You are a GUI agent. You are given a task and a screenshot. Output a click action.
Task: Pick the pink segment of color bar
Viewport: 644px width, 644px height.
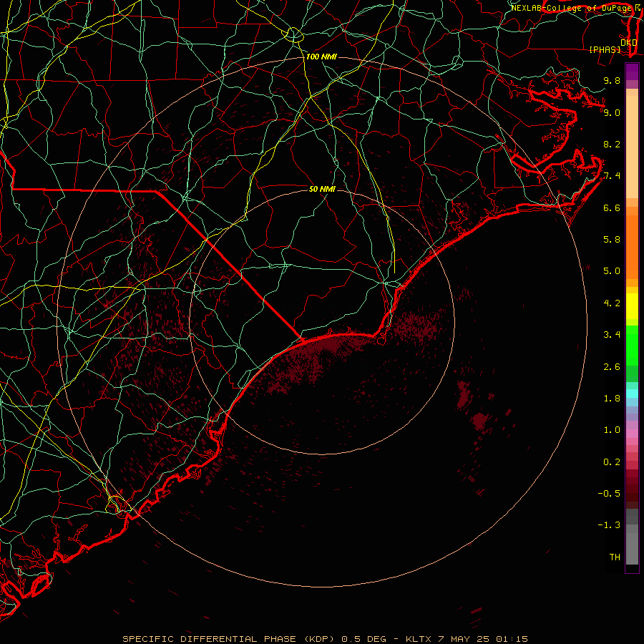tap(632, 434)
